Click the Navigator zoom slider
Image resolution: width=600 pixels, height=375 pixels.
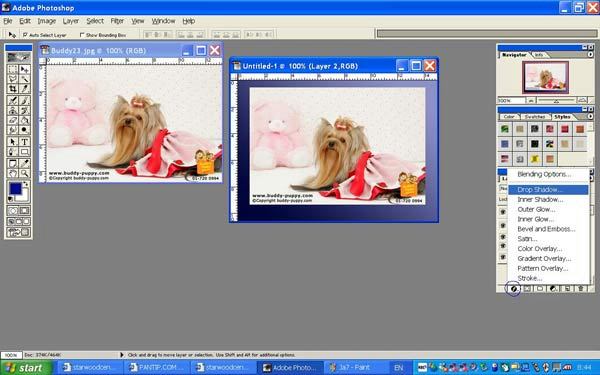(x=556, y=100)
